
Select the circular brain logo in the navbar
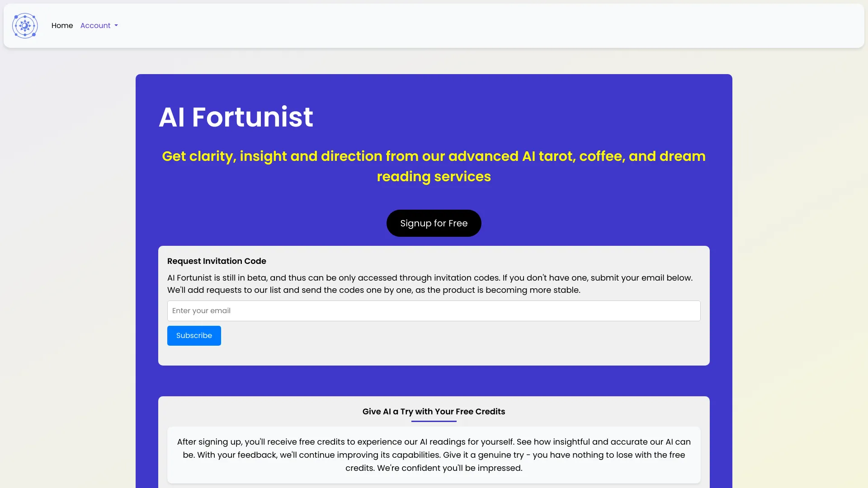pyautogui.click(x=24, y=26)
